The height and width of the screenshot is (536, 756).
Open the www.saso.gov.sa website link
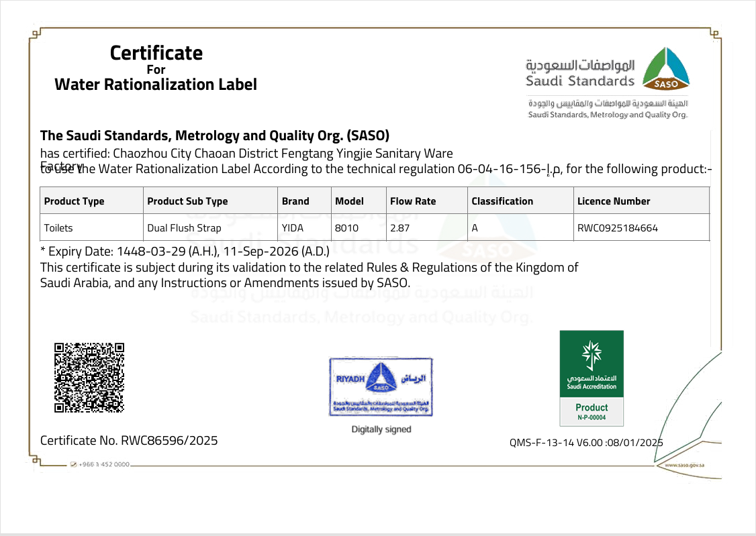(684, 465)
